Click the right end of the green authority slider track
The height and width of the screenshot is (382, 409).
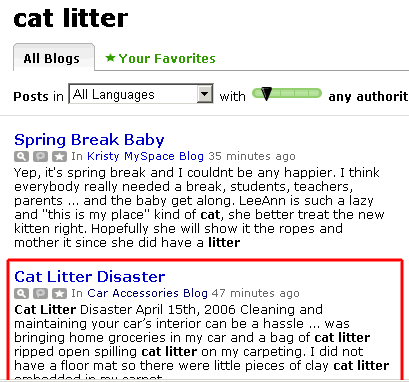(x=316, y=93)
